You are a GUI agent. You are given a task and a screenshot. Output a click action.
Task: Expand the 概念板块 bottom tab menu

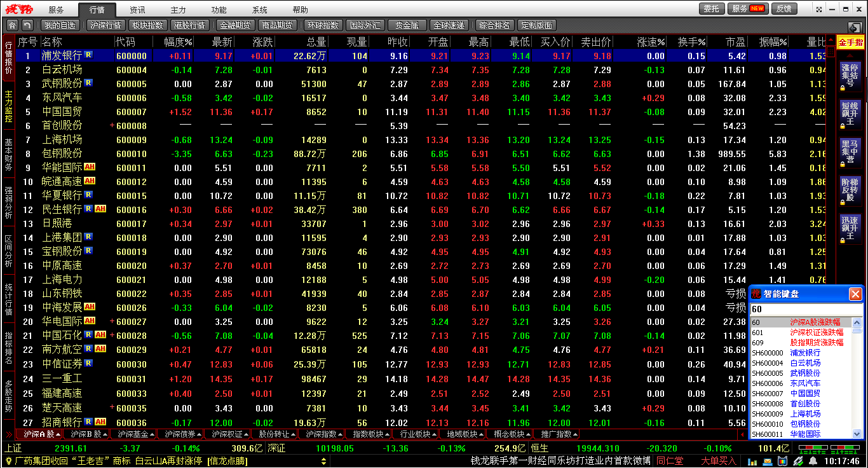pos(529,435)
